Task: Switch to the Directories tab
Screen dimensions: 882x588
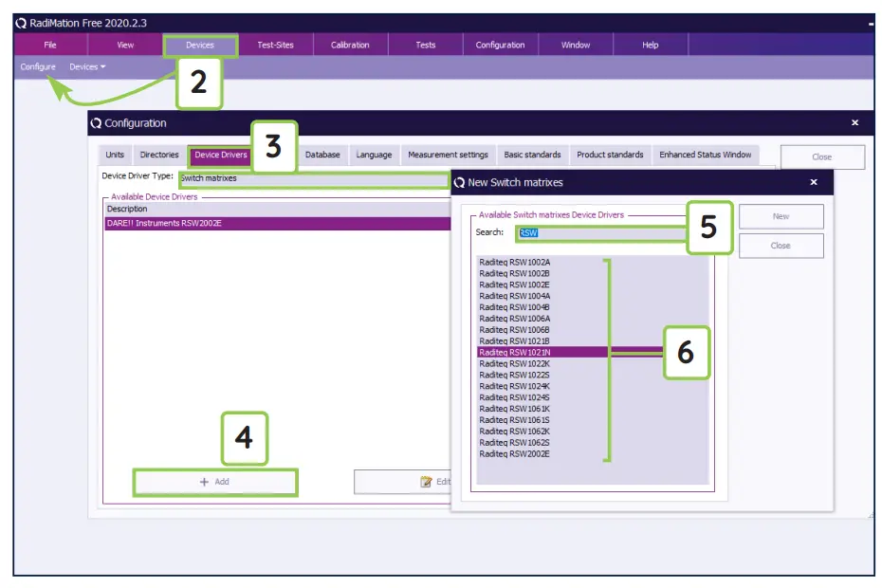Action: [x=159, y=155]
